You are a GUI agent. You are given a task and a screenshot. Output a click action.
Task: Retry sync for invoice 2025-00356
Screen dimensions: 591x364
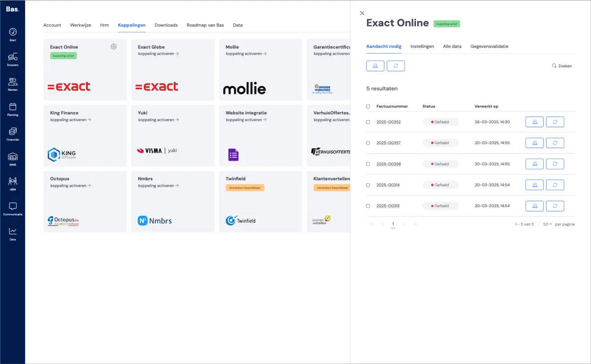pyautogui.click(x=555, y=164)
